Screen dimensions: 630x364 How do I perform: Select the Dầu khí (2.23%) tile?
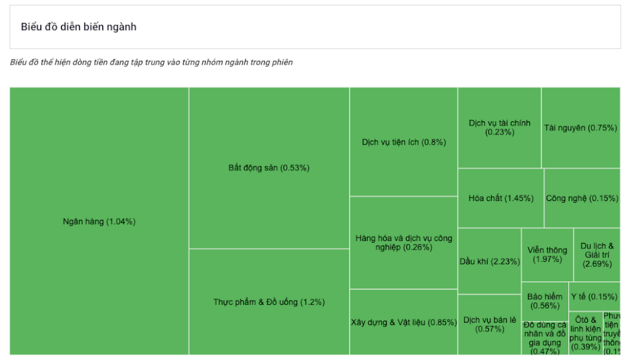pos(490,261)
